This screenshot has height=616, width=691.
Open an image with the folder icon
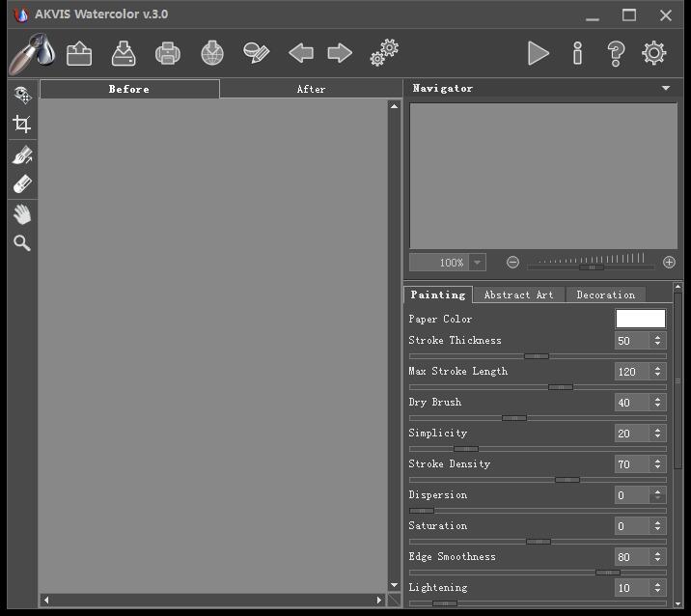(x=79, y=53)
